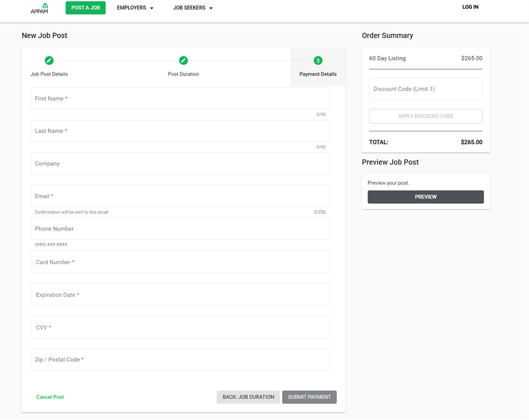Click the APPAM logo
Viewport: 529px width, 420px height.
pyautogui.click(x=40, y=8)
